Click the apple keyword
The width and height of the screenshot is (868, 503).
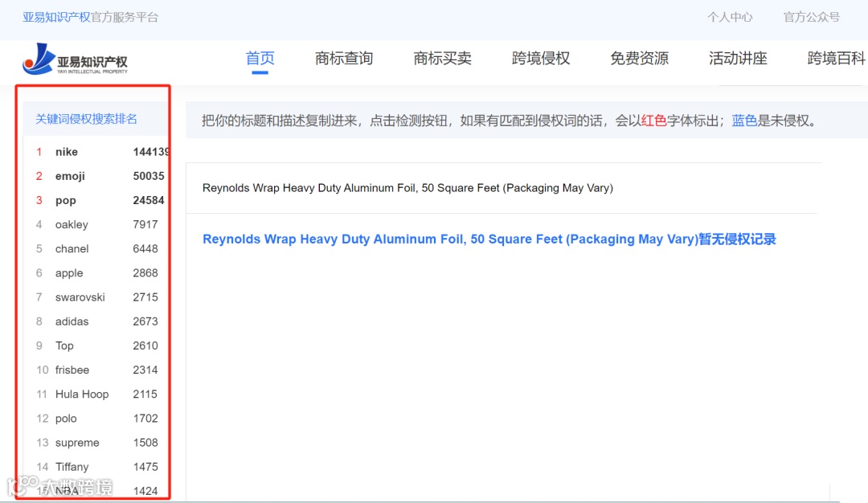coord(69,273)
